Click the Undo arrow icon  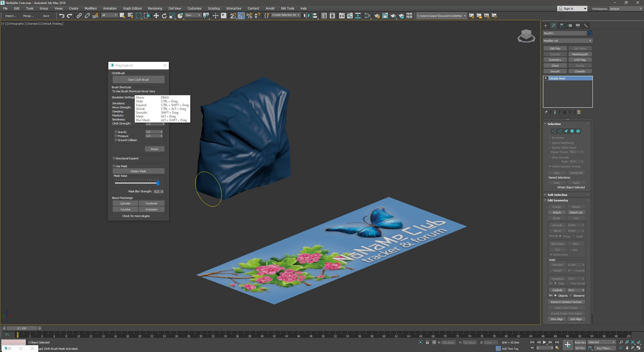click(62, 16)
